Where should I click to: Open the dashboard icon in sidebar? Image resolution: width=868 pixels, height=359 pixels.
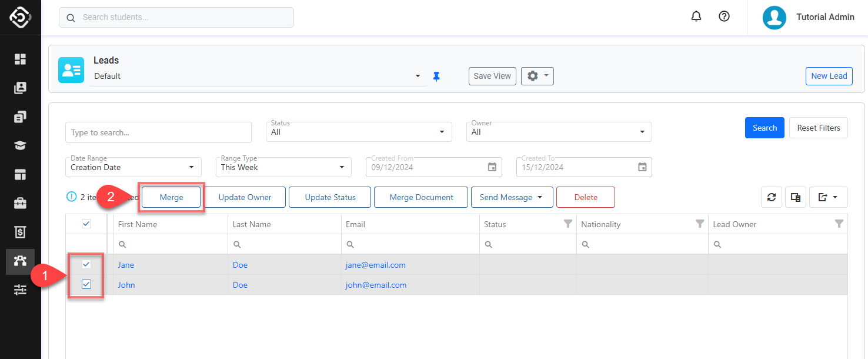pyautogui.click(x=21, y=59)
